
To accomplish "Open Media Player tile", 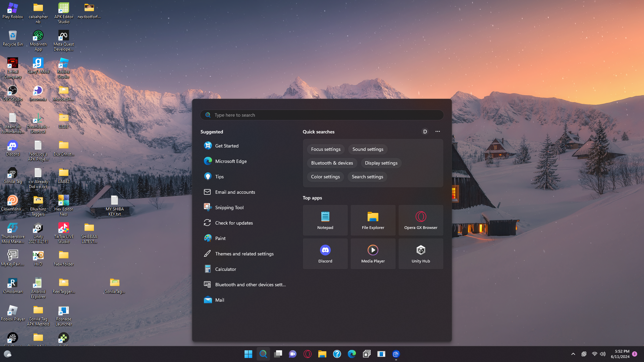I will coord(373,254).
